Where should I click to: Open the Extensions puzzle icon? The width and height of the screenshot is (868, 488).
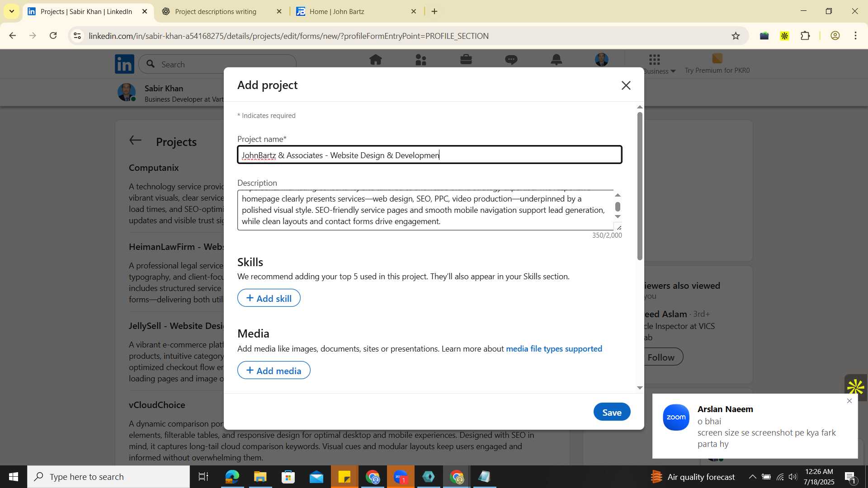click(805, 36)
